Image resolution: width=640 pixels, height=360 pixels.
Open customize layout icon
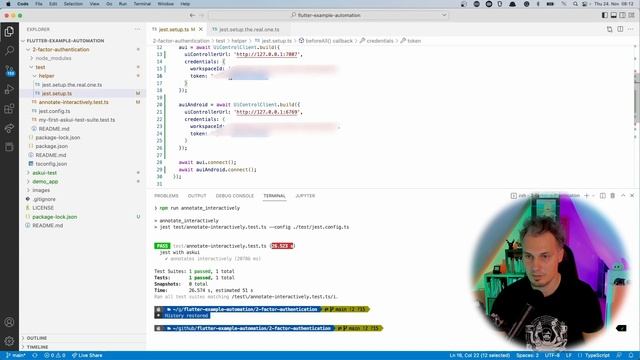[631, 15]
